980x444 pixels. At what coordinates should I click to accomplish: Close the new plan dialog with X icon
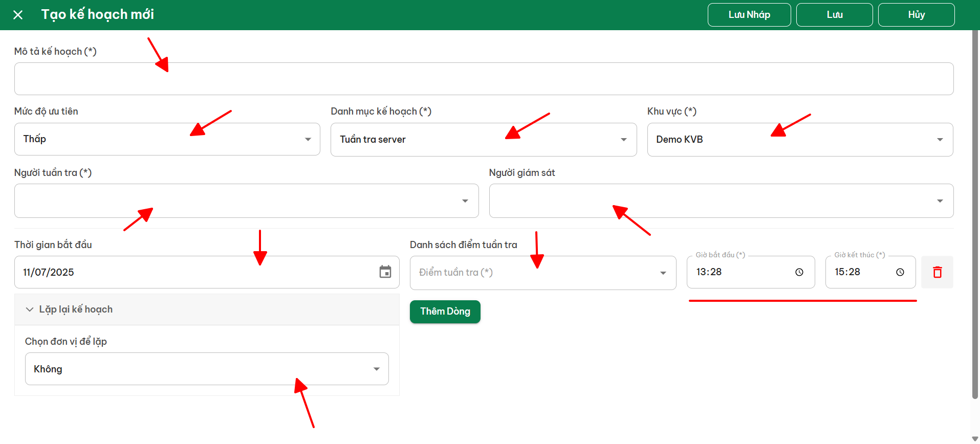click(x=18, y=15)
